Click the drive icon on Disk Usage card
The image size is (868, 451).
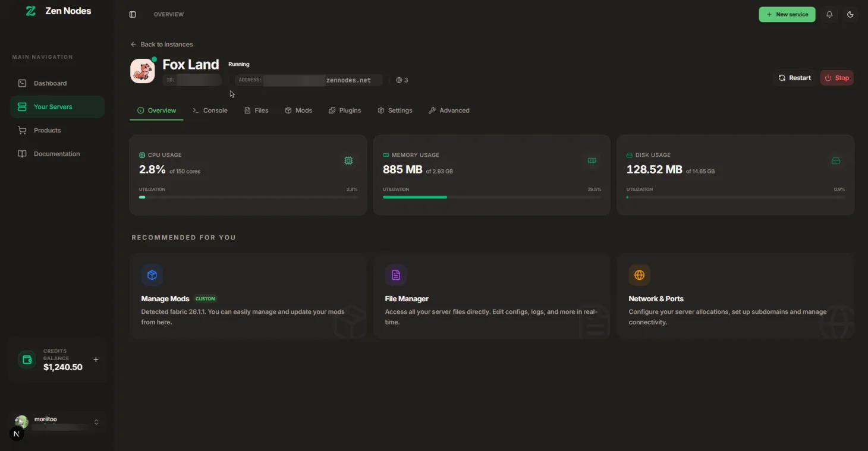pos(835,160)
